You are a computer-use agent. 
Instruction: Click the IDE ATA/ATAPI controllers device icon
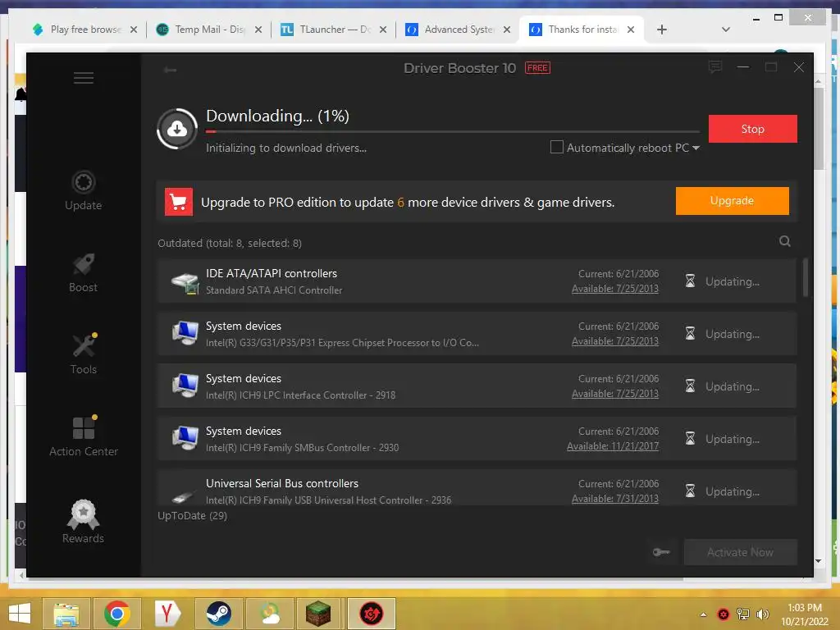click(185, 282)
